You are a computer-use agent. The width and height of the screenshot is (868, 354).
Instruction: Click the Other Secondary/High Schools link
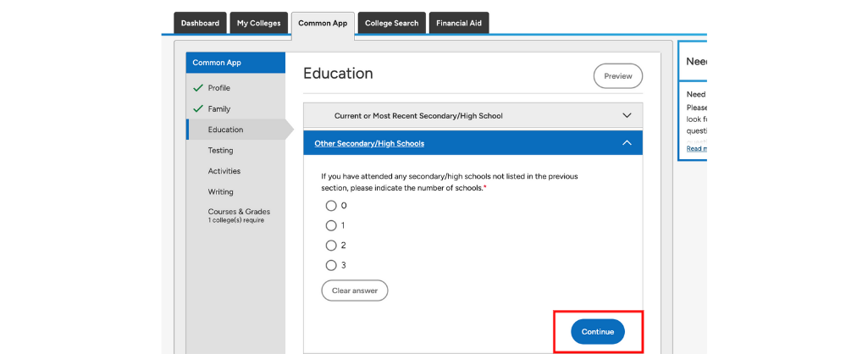point(369,143)
